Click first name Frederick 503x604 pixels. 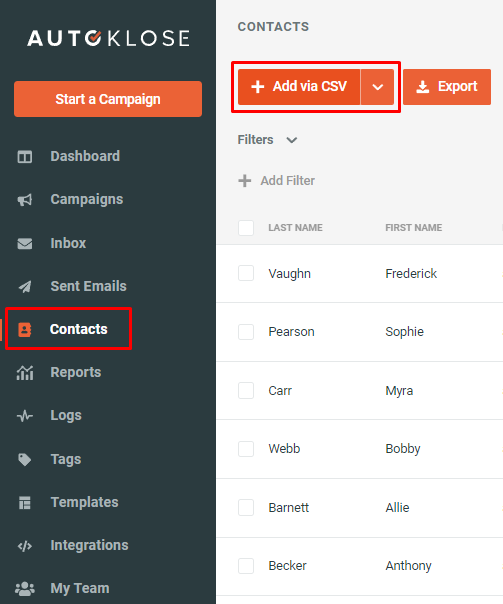pyautogui.click(x=411, y=273)
